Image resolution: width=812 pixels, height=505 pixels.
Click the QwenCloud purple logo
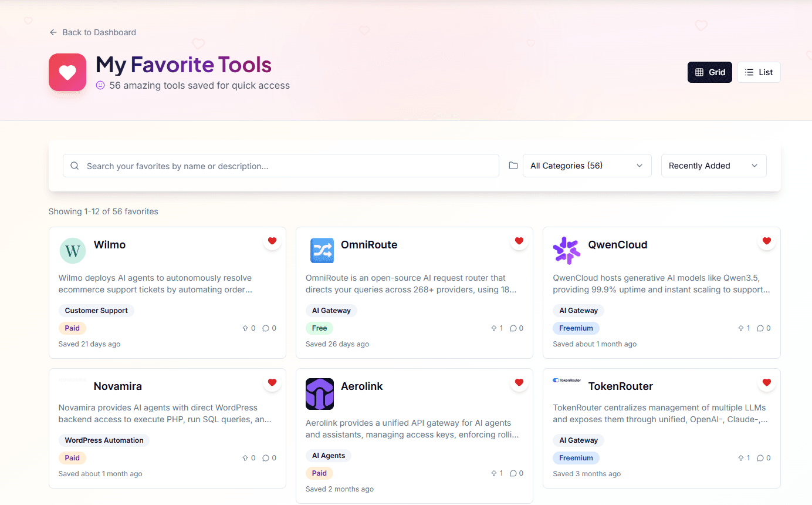567,251
